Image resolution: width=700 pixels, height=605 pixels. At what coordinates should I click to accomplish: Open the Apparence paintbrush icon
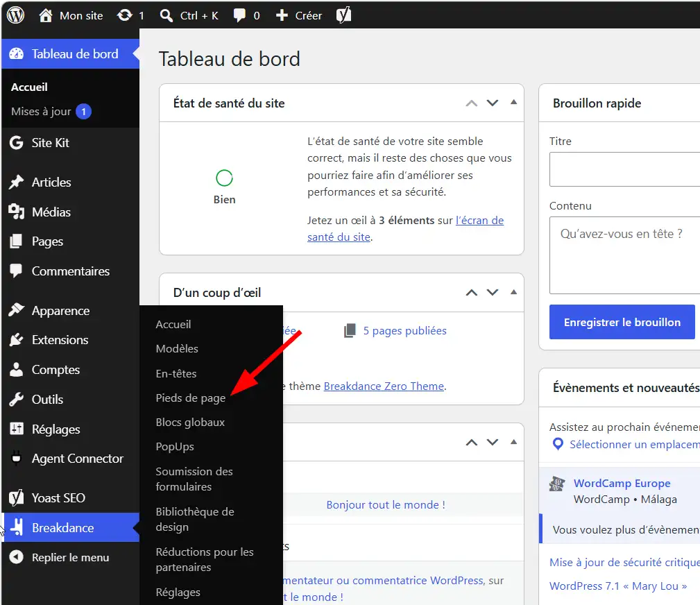(17, 310)
